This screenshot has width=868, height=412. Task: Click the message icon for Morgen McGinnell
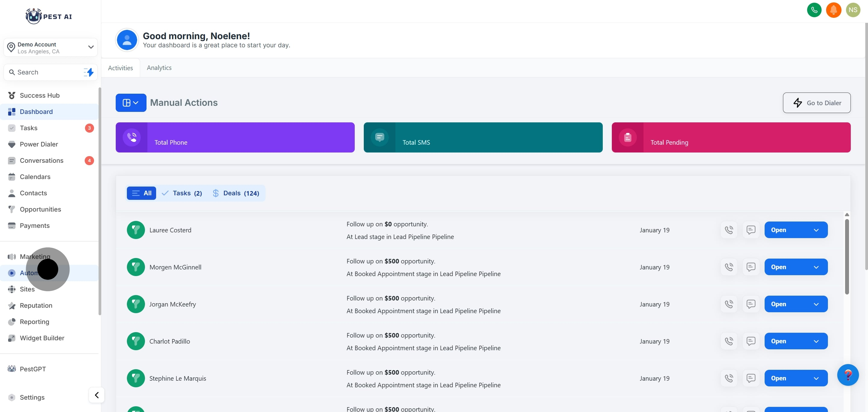751,267
